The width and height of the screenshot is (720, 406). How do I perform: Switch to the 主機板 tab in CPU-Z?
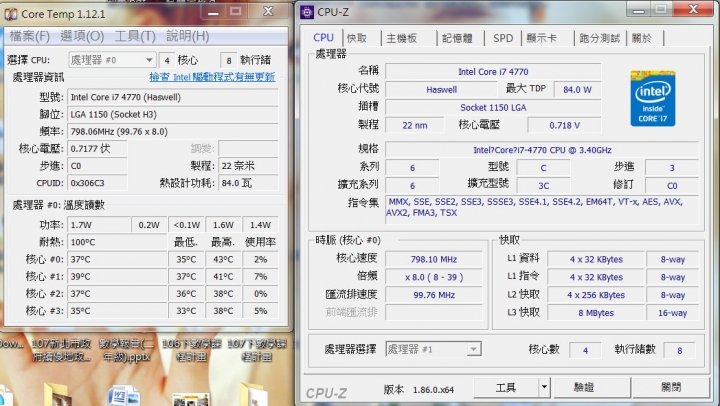tap(402, 38)
